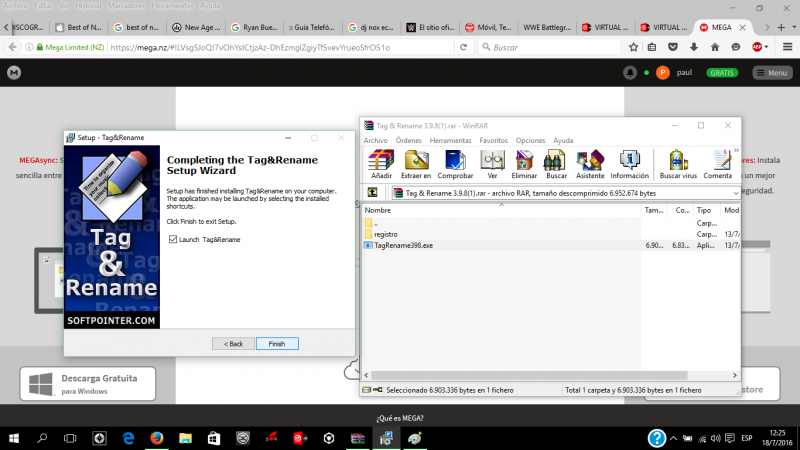This screenshot has width=800, height=450.
Task: Expand the WinRAR toolbar overflow chevron
Action: click(736, 151)
